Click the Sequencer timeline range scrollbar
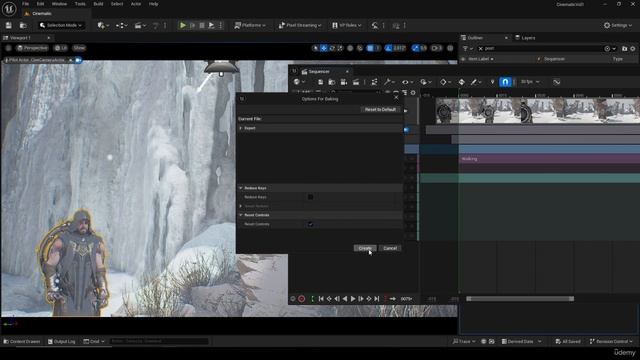Viewport: 640px width, 360px height. (520, 299)
